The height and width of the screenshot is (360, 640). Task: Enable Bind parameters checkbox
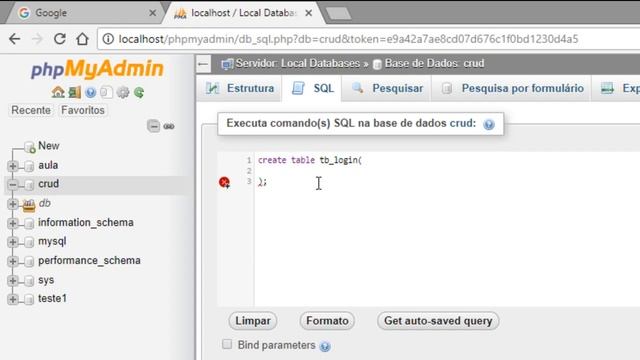tap(227, 344)
